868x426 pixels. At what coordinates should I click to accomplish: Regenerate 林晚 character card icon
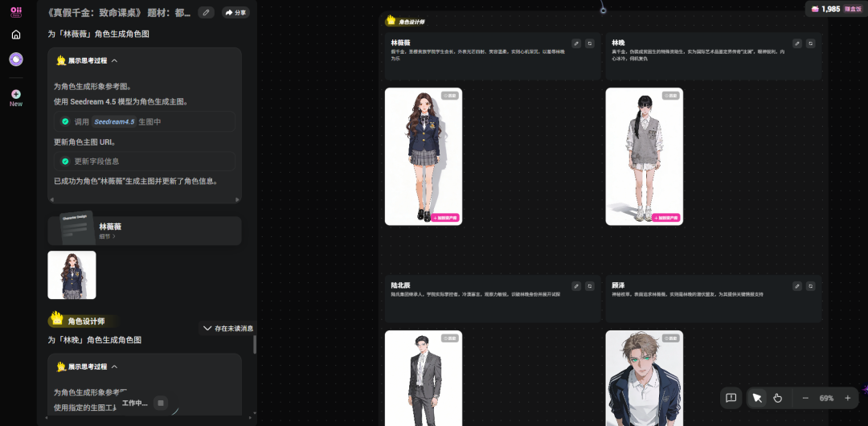point(810,43)
